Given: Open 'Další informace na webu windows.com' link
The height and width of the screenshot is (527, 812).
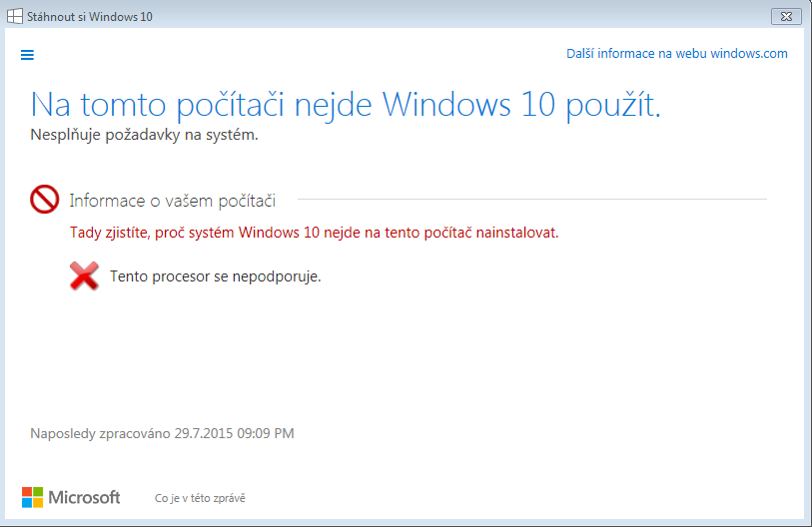Looking at the screenshot, I should pos(676,54).
